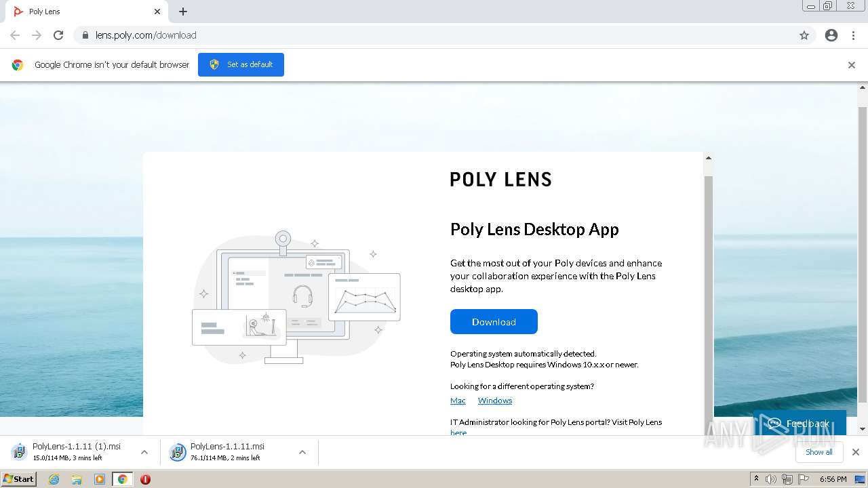Viewport: 868px width, 488px height.
Task: Open the volume speaker tray icon
Action: point(771,479)
